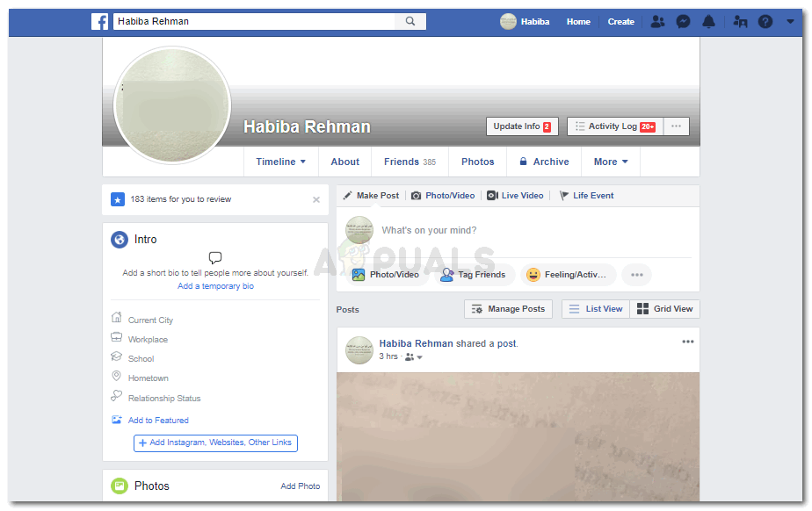
Task: Go to Home in top bar
Action: pyautogui.click(x=578, y=22)
